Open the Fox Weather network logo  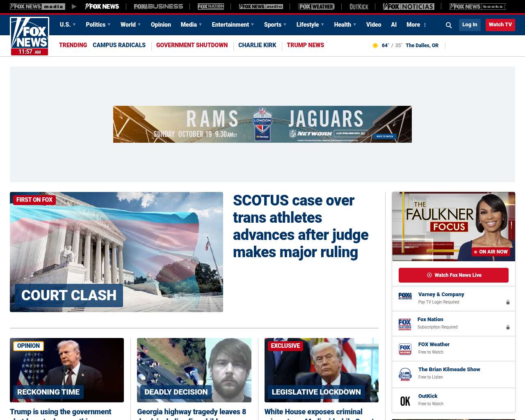click(316, 7)
